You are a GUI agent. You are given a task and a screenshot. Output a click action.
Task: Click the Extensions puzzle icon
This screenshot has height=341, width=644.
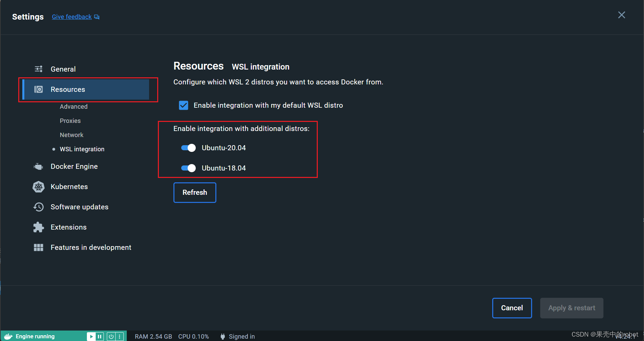pyautogui.click(x=39, y=227)
